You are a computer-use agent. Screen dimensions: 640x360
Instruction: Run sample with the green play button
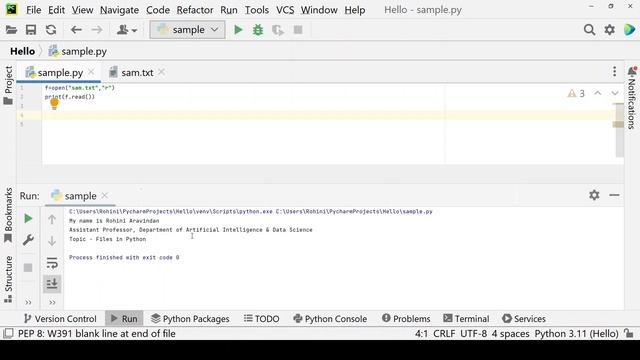(x=238, y=30)
